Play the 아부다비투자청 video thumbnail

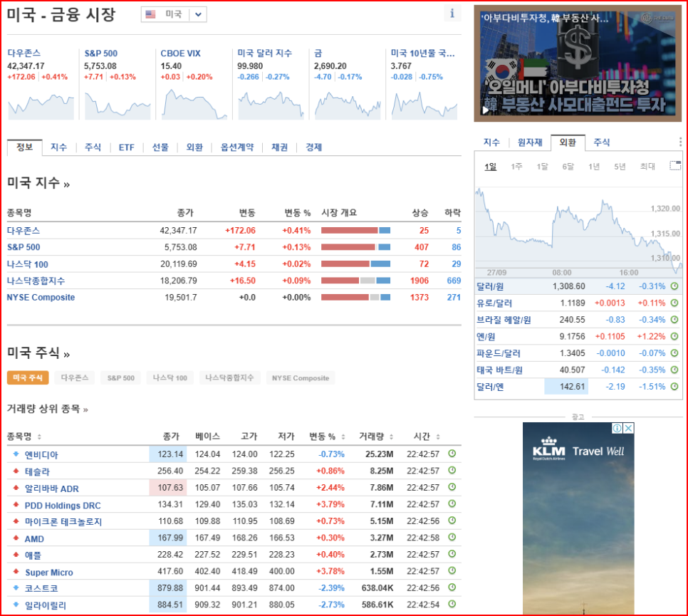(x=578, y=64)
